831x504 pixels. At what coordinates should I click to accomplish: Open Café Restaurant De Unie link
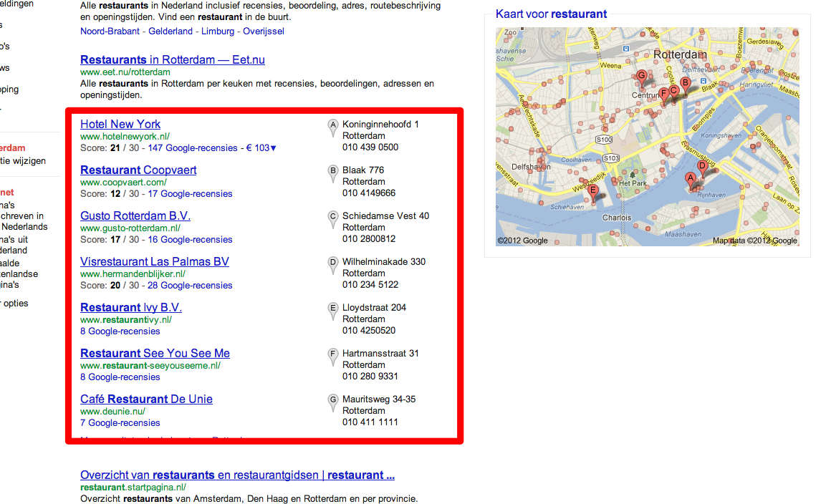click(x=146, y=399)
